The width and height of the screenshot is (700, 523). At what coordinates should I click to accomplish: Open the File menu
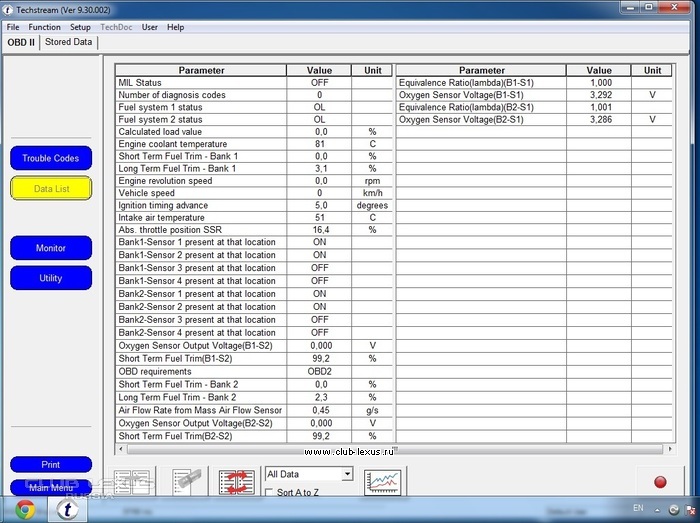[x=13, y=27]
